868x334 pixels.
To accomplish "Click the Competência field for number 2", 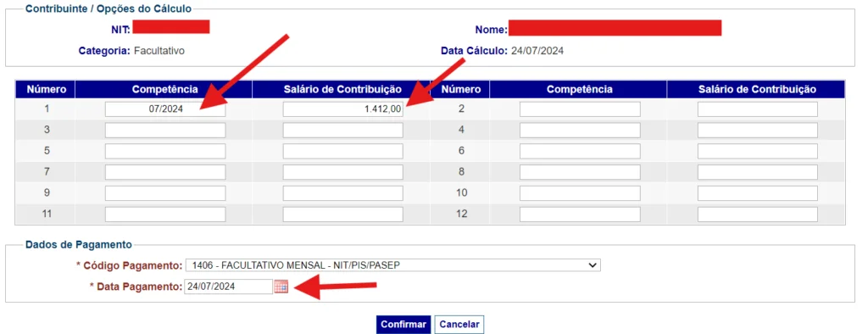I will click(580, 109).
